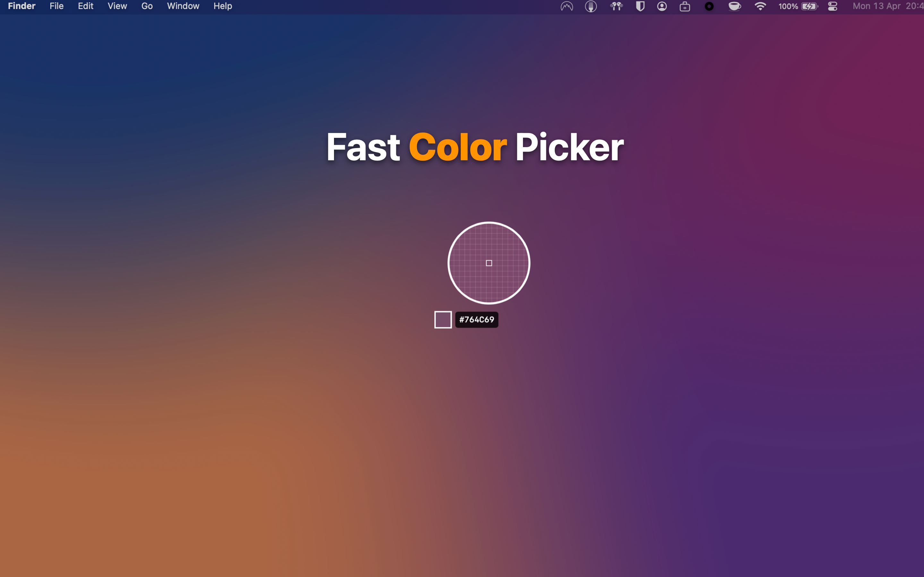Viewport: 924px width, 577px height.
Task: Click the account profile icon in menu bar
Action: 663,6
